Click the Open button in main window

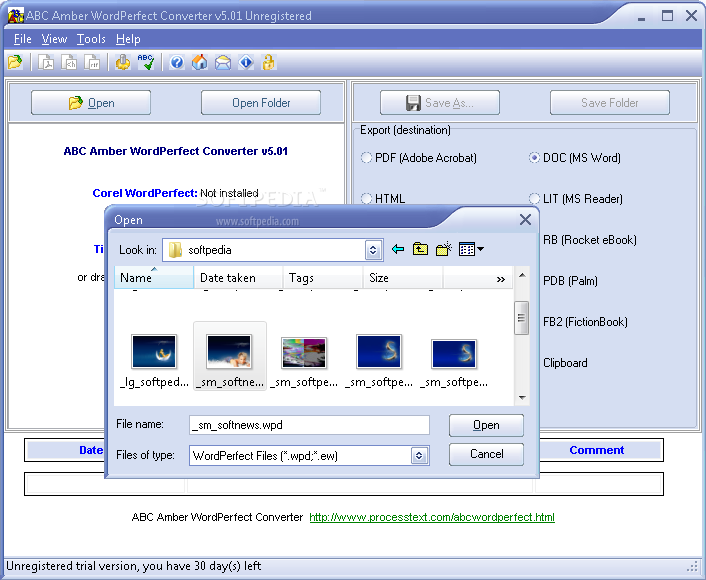tap(91, 103)
